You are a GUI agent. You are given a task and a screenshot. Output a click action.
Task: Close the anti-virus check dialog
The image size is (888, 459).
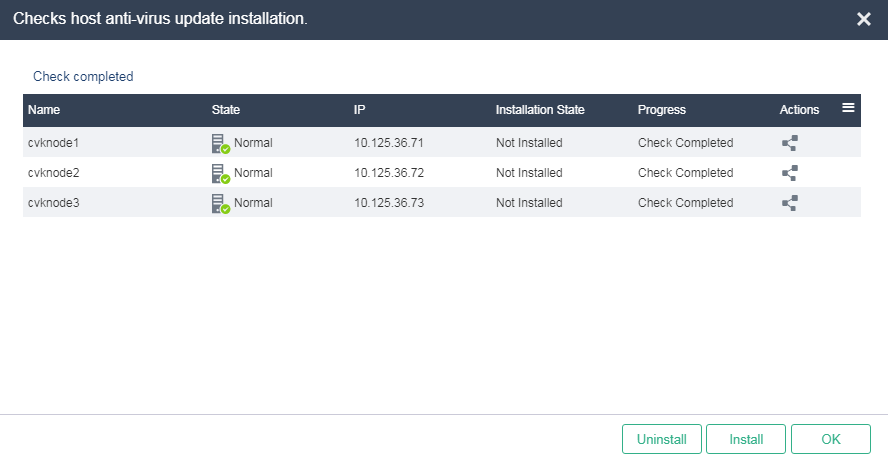tap(864, 19)
